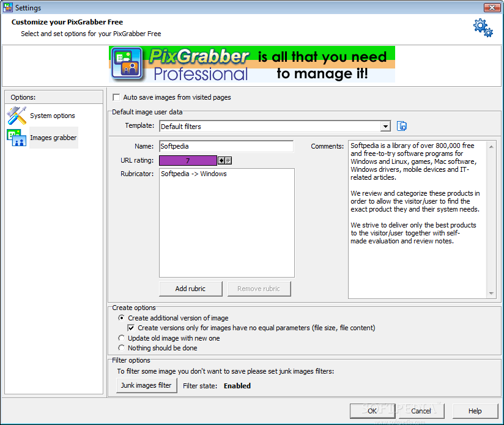This screenshot has height=425, width=504.
Task: Open the Template dropdown arrow
Action: click(x=385, y=126)
